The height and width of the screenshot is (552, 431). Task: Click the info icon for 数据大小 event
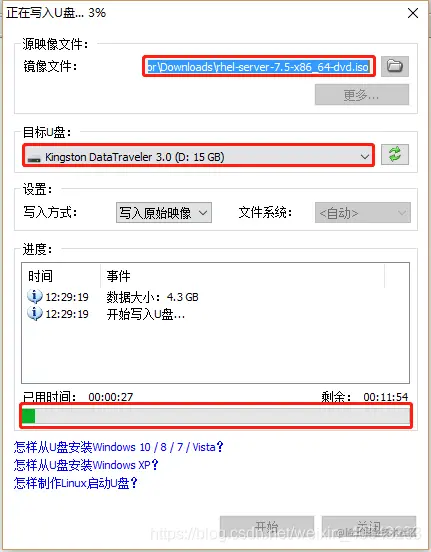click(35, 296)
